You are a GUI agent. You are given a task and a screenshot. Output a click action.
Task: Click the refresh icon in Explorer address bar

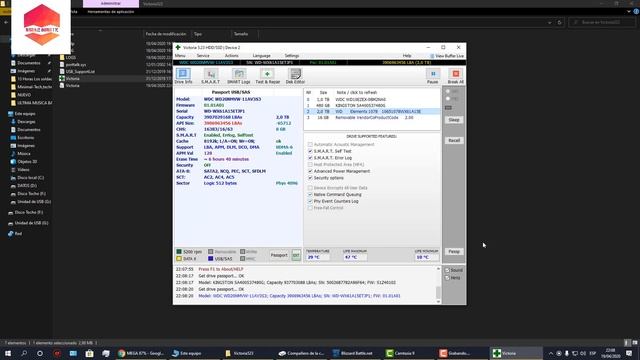560,22
